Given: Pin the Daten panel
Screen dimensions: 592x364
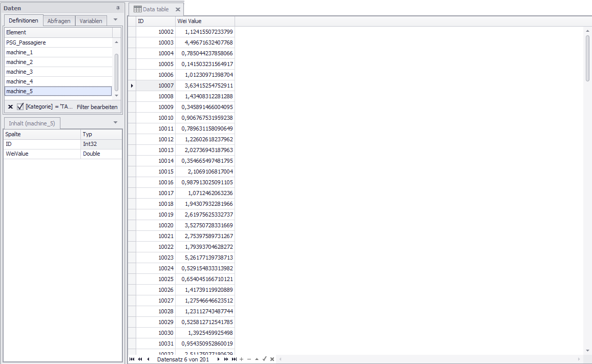Looking at the screenshot, I should 118,8.
